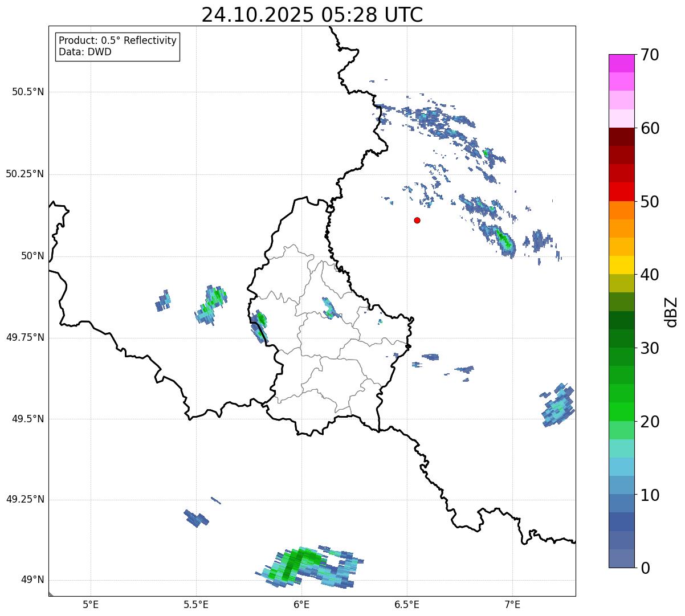Click the red station marker dot
685x616 pixels.
point(417,220)
